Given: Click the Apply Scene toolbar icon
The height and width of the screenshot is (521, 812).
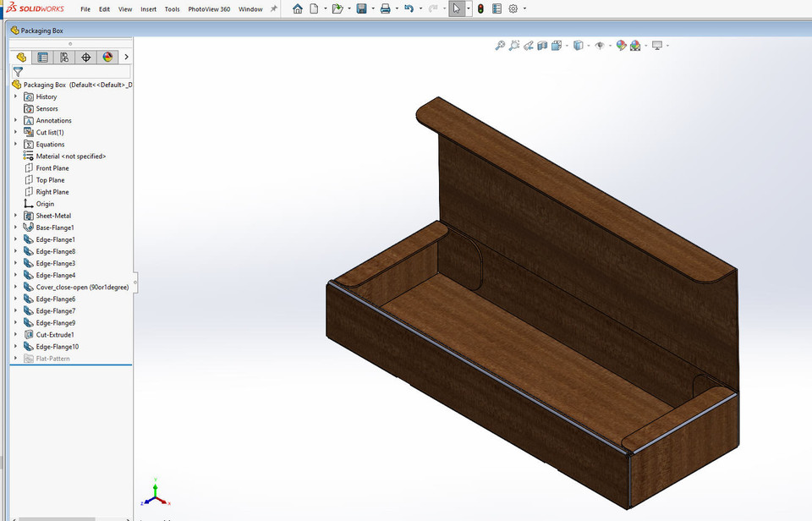Looking at the screenshot, I should [635, 45].
